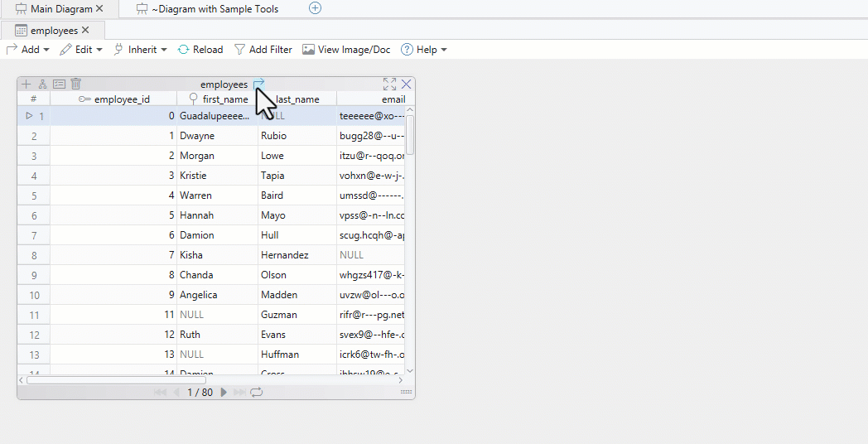Click the vertical scrollbar thumb
This screenshot has height=444, width=868.
coord(410,134)
